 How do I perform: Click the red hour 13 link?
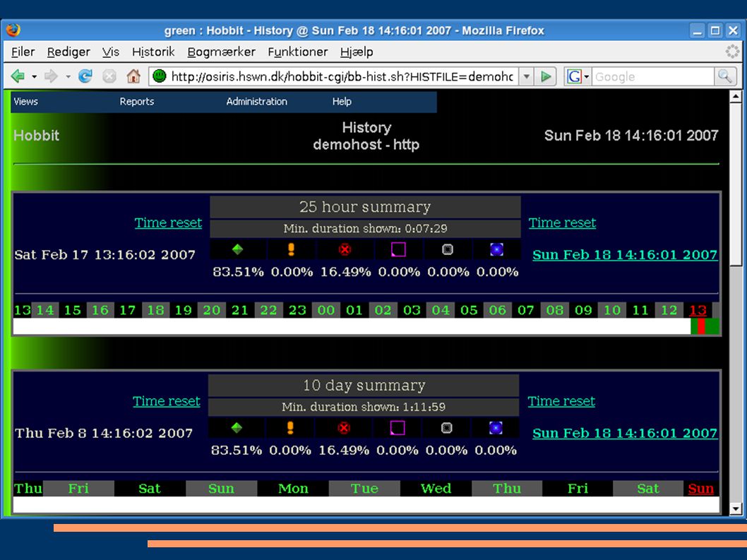698,310
